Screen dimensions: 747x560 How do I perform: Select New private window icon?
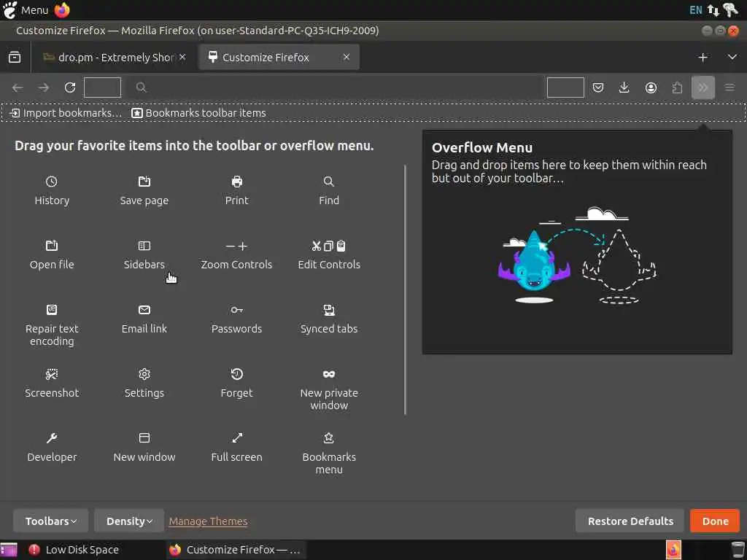(x=329, y=374)
